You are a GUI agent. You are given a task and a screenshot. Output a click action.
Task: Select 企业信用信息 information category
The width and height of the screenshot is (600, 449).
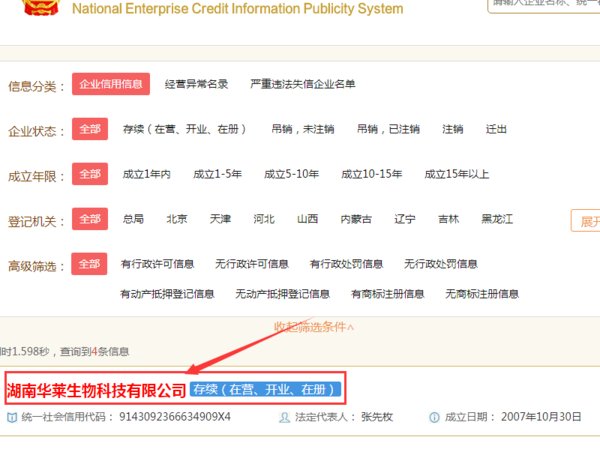[111, 84]
